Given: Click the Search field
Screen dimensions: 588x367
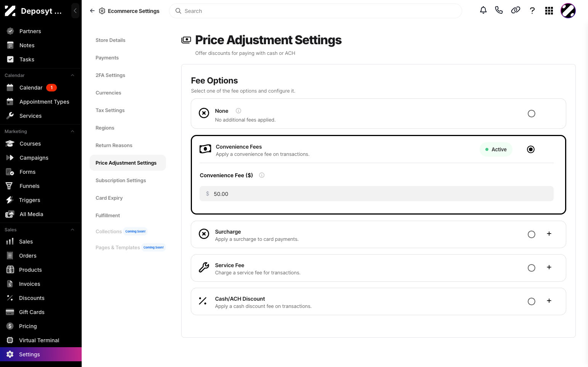Looking at the screenshot, I should tap(316, 11).
